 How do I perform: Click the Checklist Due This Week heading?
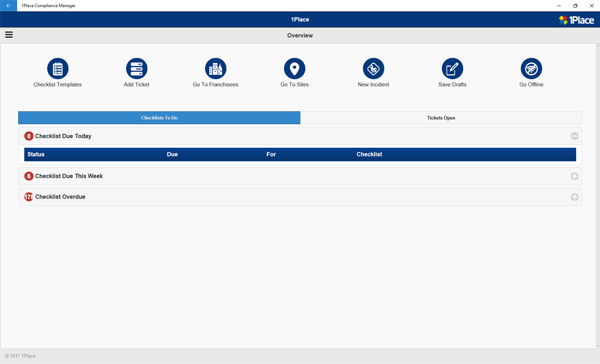tap(69, 176)
